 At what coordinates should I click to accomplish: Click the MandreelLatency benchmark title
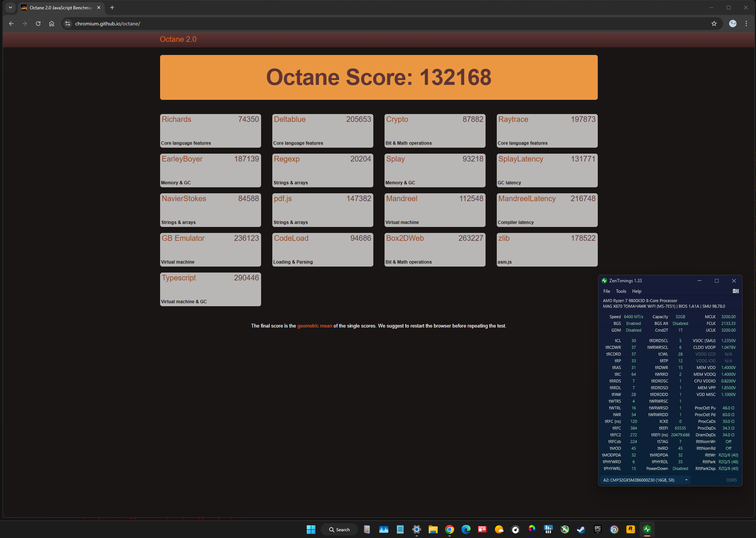pyautogui.click(x=527, y=199)
